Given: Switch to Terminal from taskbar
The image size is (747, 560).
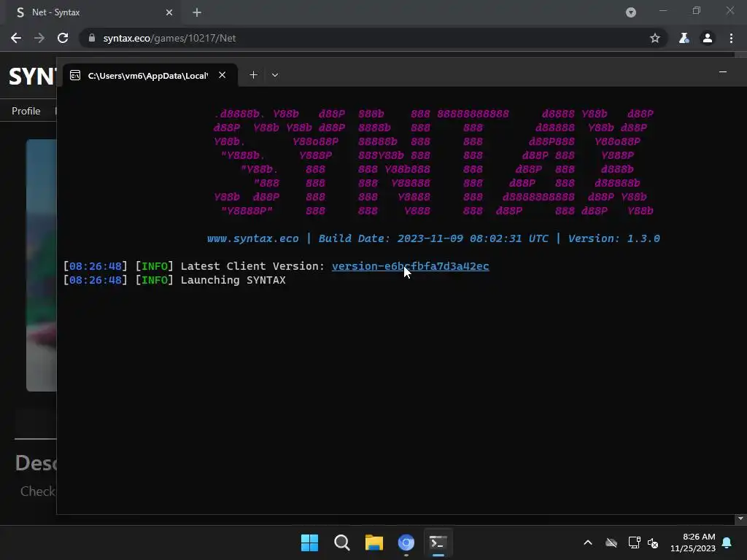Looking at the screenshot, I should pos(438,542).
